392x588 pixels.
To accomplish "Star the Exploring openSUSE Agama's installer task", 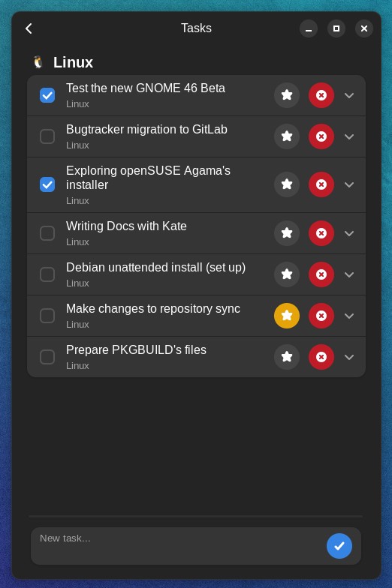I will [287, 184].
